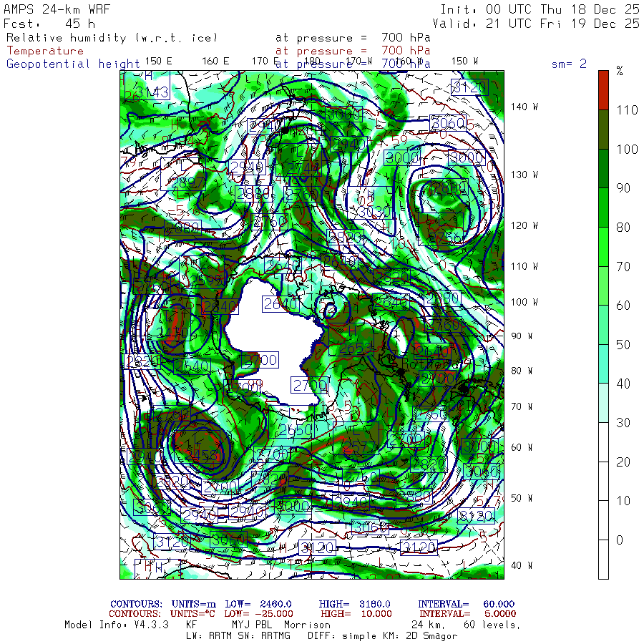The height and width of the screenshot is (644, 644).
Task: Click the '100 W' longitude label
Action: point(524,302)
